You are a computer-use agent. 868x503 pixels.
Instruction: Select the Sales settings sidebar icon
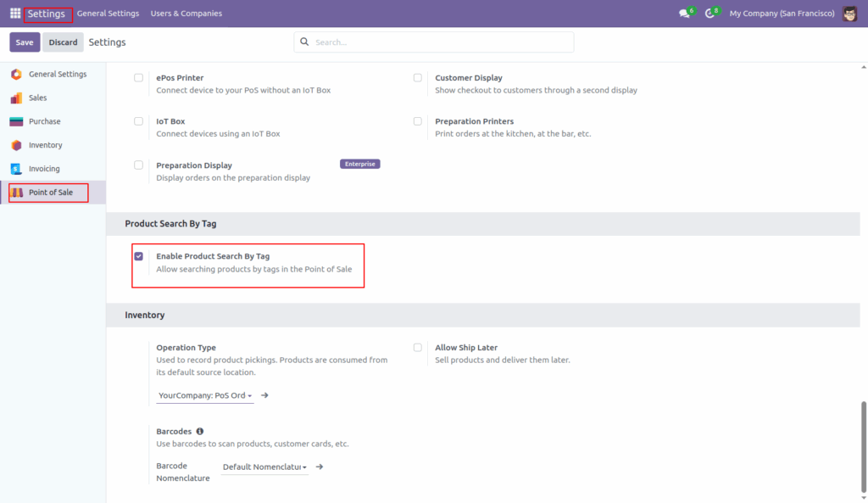[x=16, y=98]
